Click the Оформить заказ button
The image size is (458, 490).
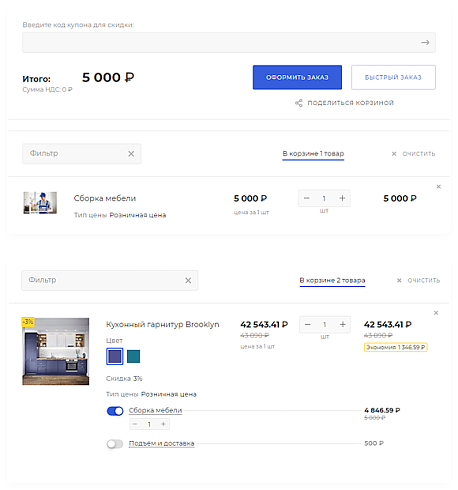[x=297, y=77]
